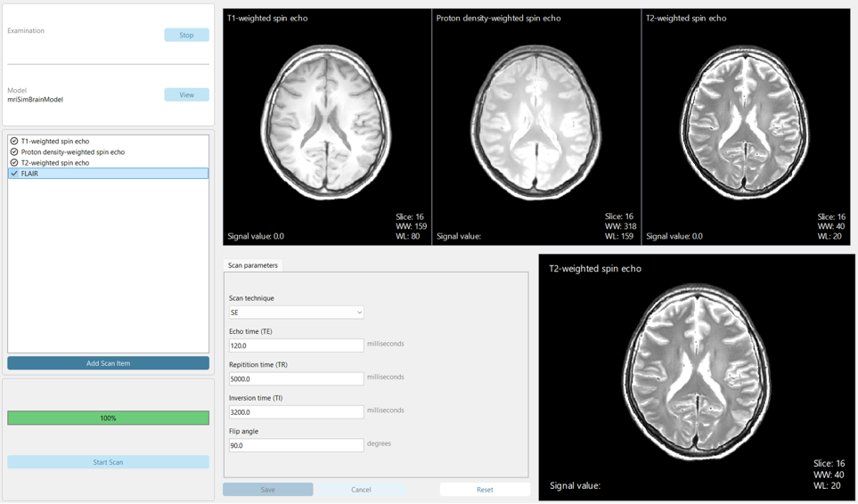Click the Scan technique dropdown arrow

pos(359,313)
